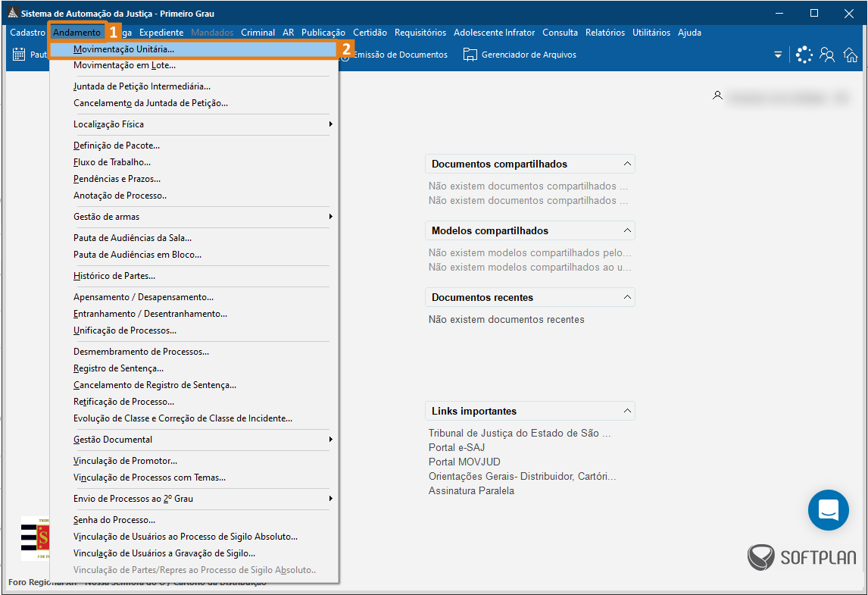The image size is (868, 595).
Task: Open Pauta de Audiências em Bloco
Action: tap(195, 255)
